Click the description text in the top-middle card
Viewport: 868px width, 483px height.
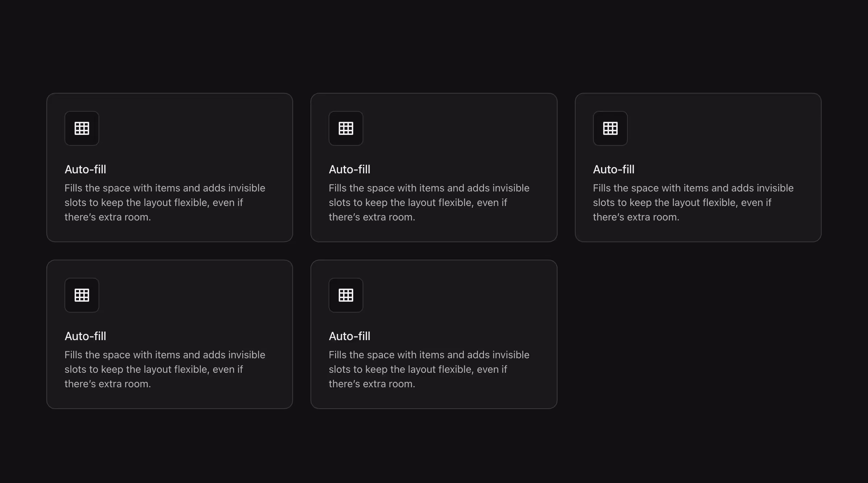pyautogui.click(x=429, y=202)
